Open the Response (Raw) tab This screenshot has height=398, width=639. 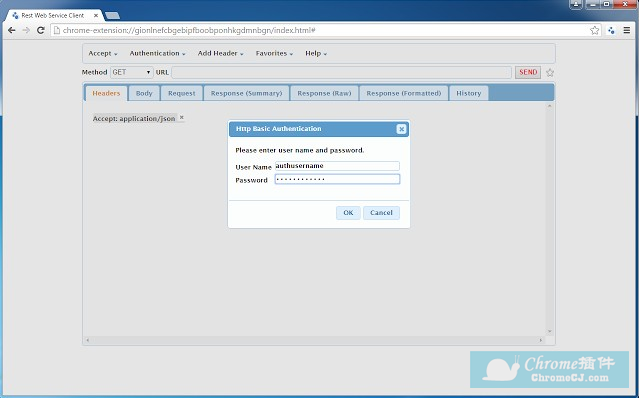324,93
